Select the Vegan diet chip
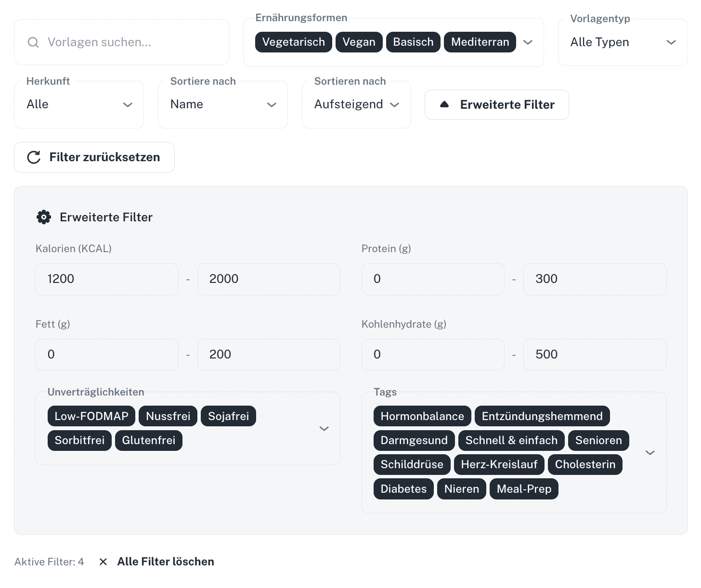701x588 pixels. (x=359, y=42)
